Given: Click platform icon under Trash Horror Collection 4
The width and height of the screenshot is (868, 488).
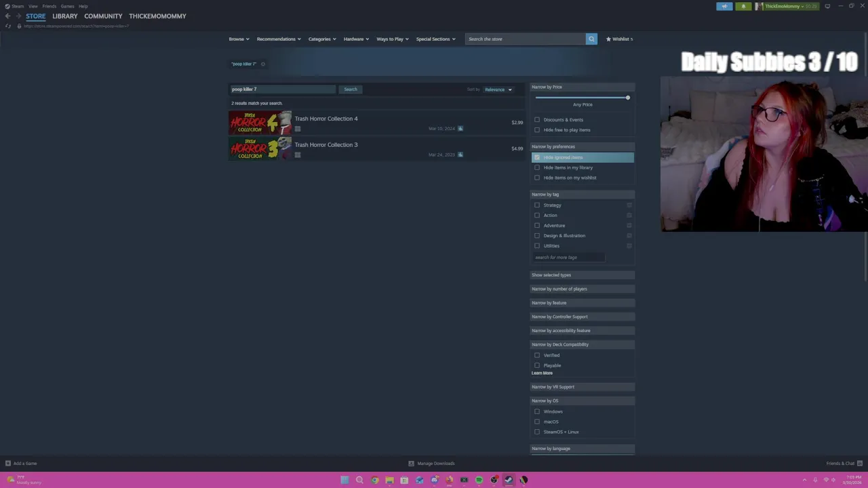Looking at the screenshot, I should coord(297,129).
